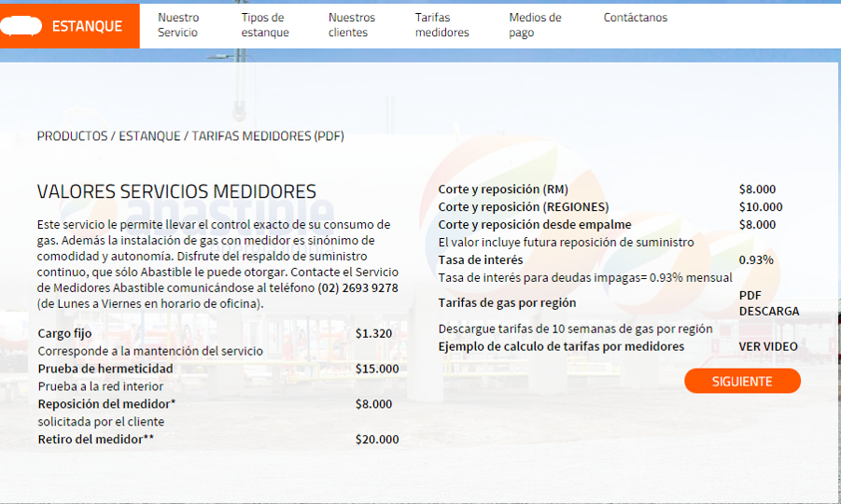
Task: Click the white gas tank icon
Action: (21, 26)
